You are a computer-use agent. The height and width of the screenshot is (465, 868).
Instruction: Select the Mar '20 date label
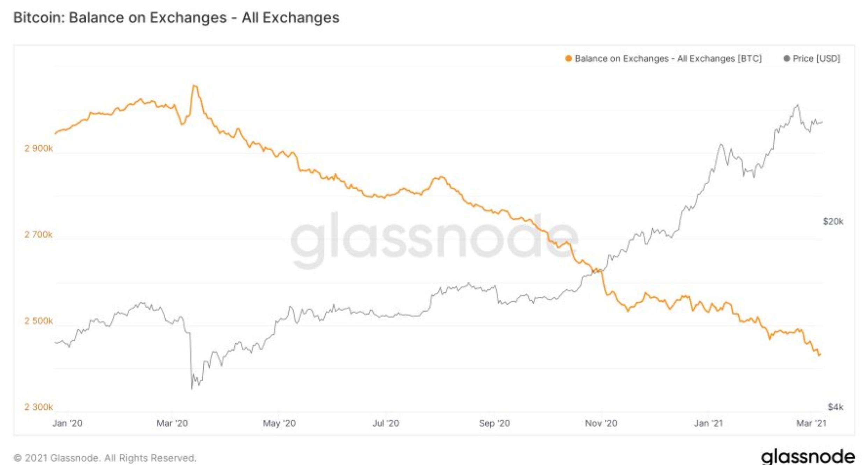click(x=172, y=423)
